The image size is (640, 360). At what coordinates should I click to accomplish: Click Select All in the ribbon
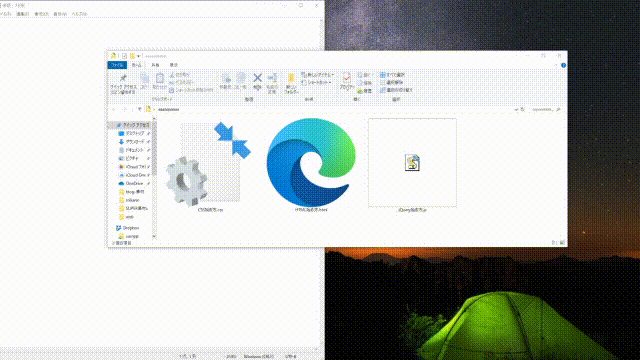(392, 75)
